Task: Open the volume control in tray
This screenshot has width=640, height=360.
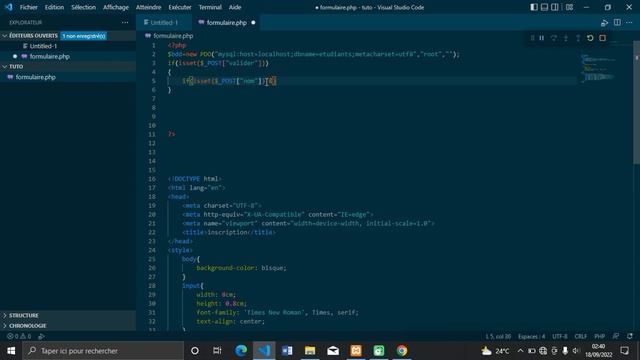Action: pyautogui.click(x=576, y=351)
